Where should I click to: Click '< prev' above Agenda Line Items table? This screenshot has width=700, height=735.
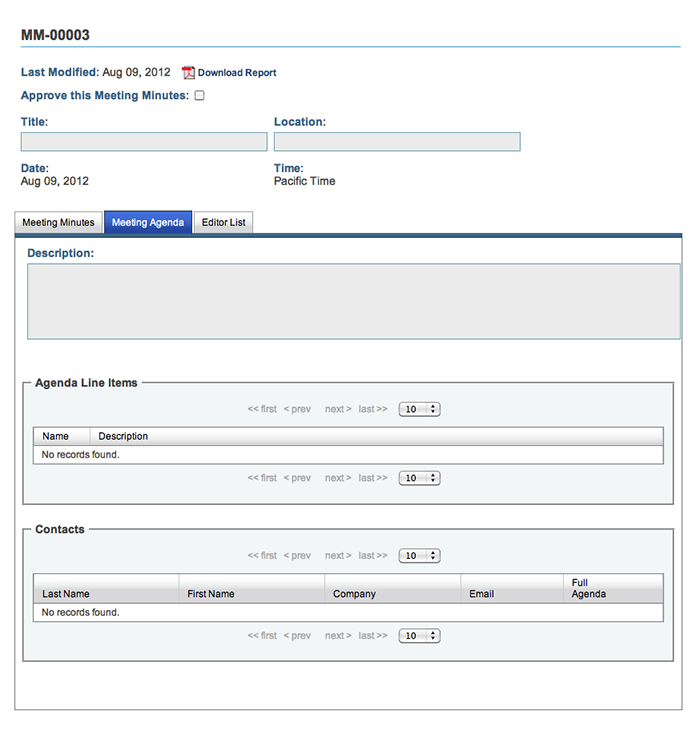pyautogui.click(x=297, y=409)
